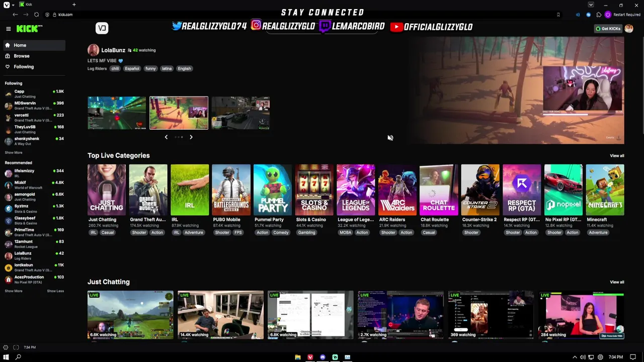Open live stream with 284 watching

(x=581, y=315)
